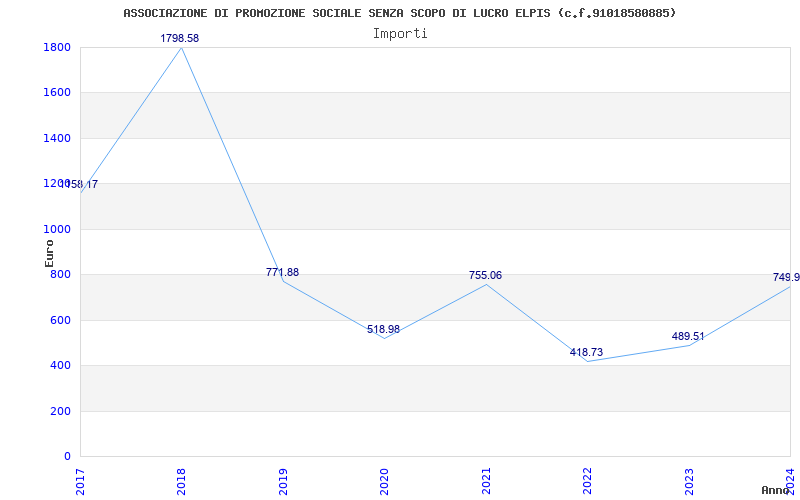Image resolution: width=800 pixels, height=500 pixels.
Task: Click the 2021 x-axis year label
Action: (486, 482)
